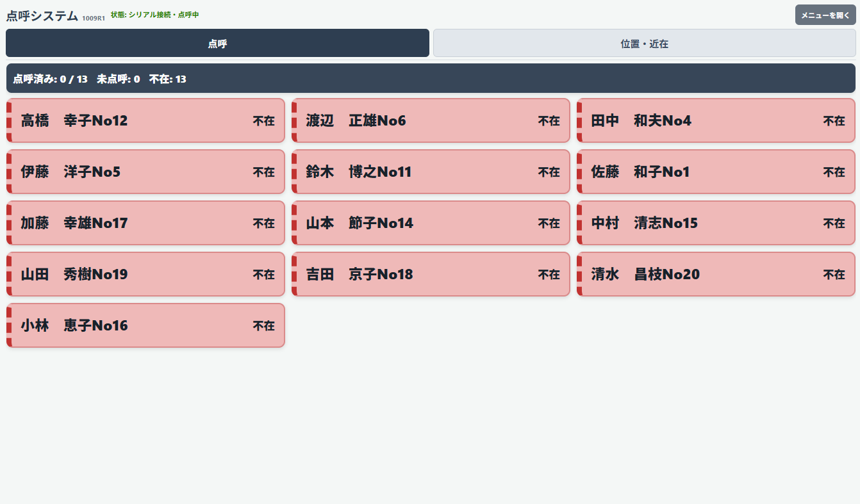Tap the 加藤 幸雄No17 card
Image resolution: width=860 pixels, height=504 pixels.
click(145, 223)
